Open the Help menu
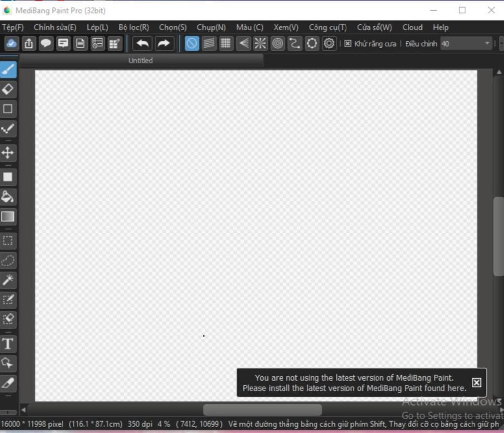Viewport: 504px width, 433px height. (441, 28)
